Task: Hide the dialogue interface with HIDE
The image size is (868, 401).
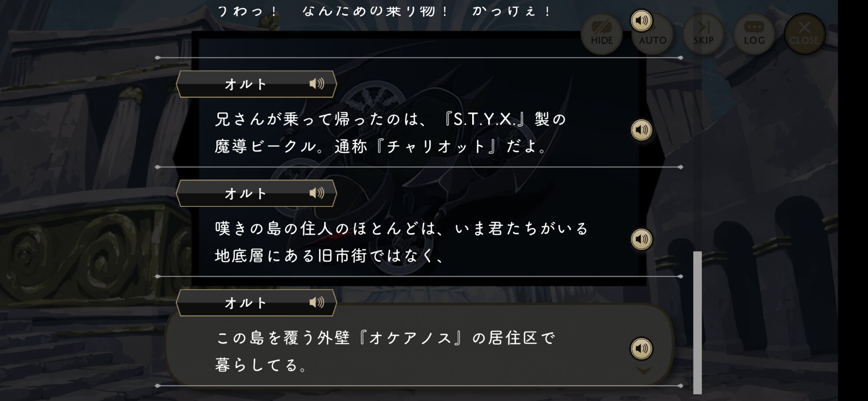Action: click(x=602, y=35)
